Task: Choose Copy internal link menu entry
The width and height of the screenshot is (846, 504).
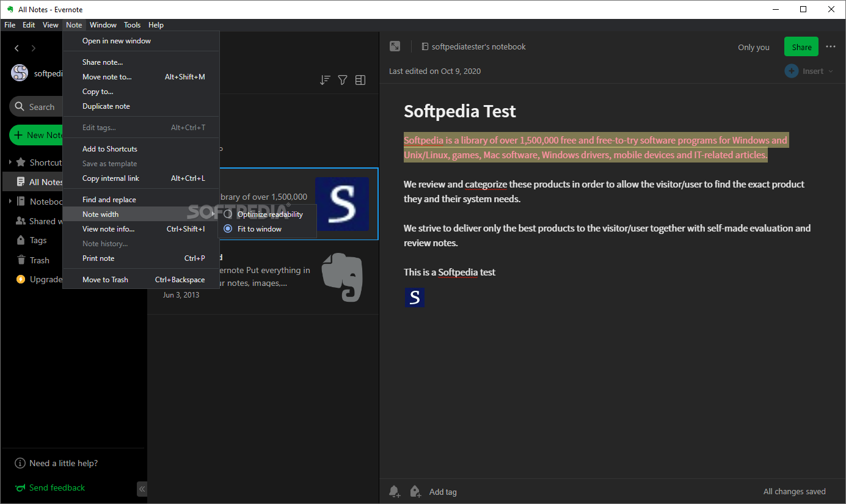Action: [140, 178]
